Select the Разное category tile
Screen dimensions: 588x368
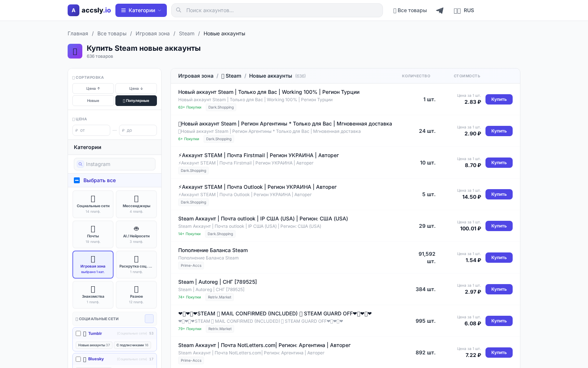136,295
